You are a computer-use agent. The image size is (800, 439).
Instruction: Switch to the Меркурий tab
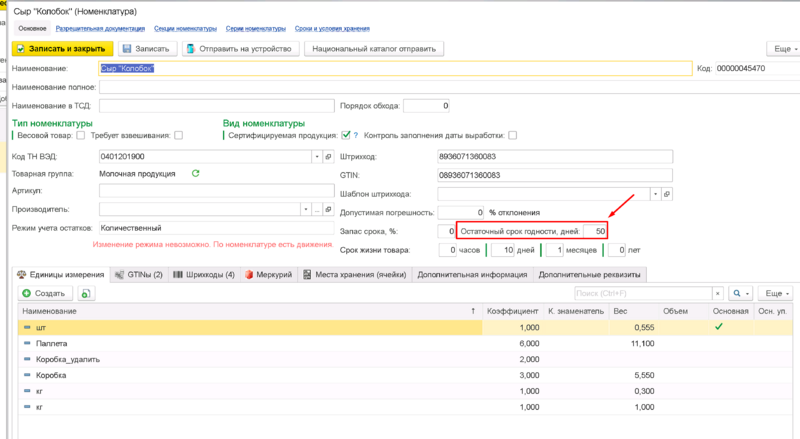(x=268, y=275)
